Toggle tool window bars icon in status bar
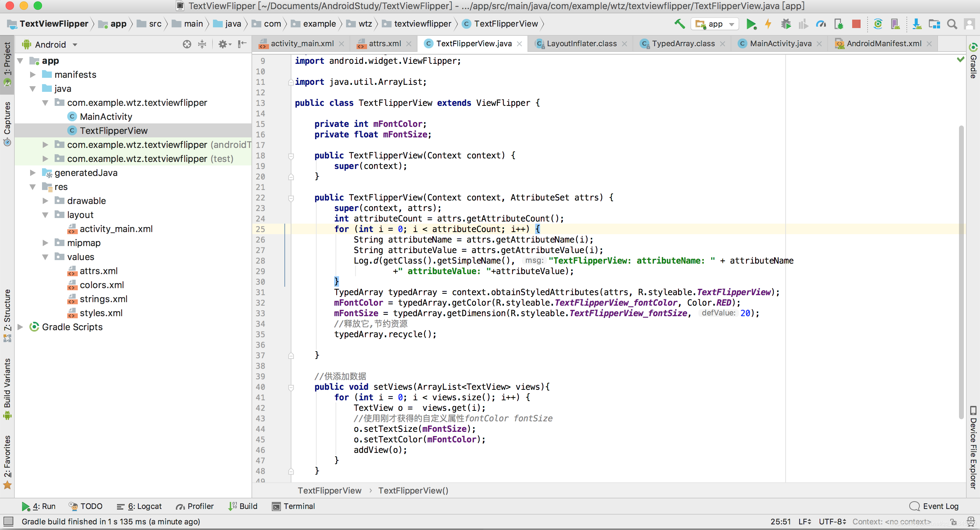Screen dimensions: 980x530 (8, 521)
